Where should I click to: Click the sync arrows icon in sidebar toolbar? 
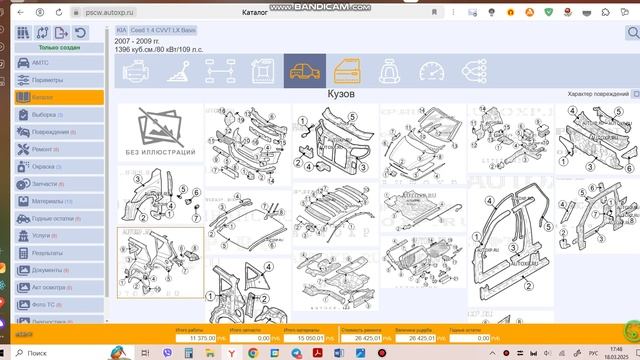point(42,33)
